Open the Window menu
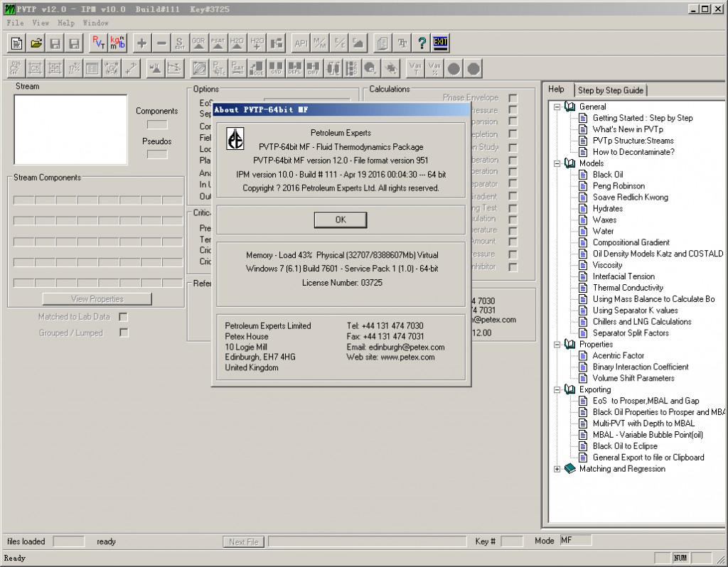Image resolution: width=728 pixels, height=567 pixels. pyautogui.click(x=96, y=23)
